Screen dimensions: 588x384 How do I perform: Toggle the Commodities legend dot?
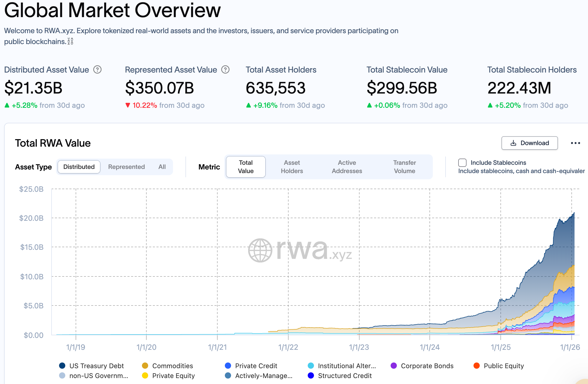coord(145,366)
